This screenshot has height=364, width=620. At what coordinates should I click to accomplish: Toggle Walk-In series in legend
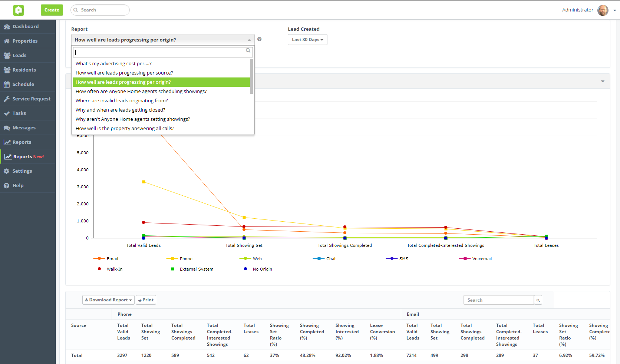click(108, 269)
